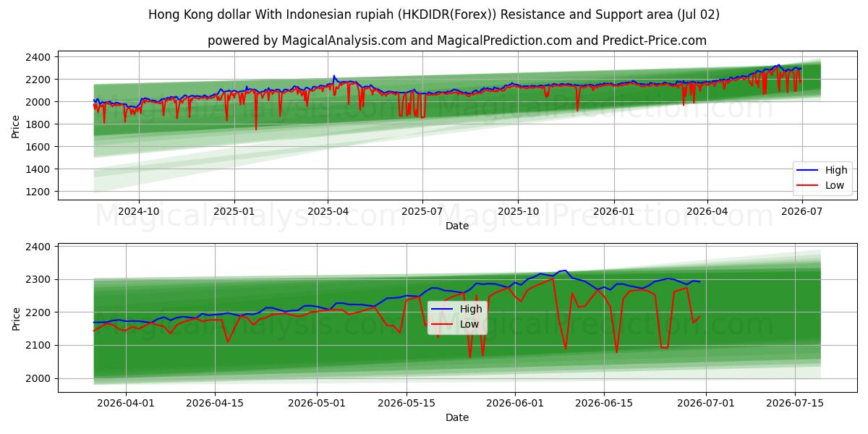Click the 2026-07-01 tick on bottom chart
The height and width of the screenshot is (434, 868).
(x=705, y=404)
